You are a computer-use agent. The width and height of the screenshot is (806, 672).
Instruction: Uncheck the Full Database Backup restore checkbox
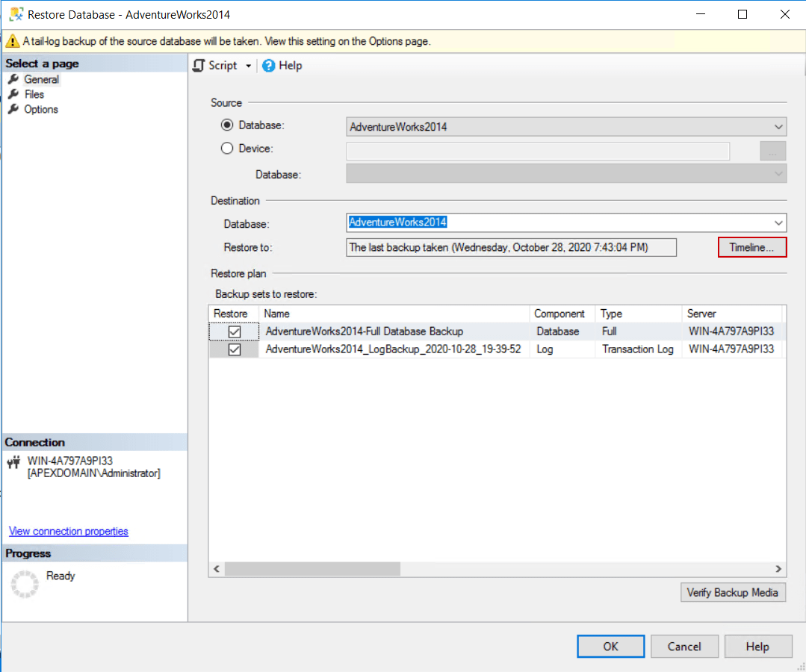(x=234, y=331)
